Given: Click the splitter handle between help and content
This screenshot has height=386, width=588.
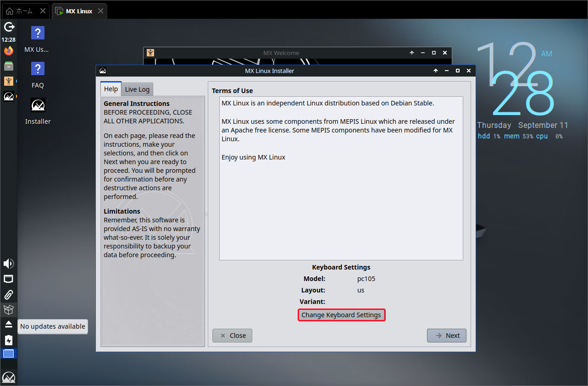Looking at the screenshot, I should (x=206, y=214).
